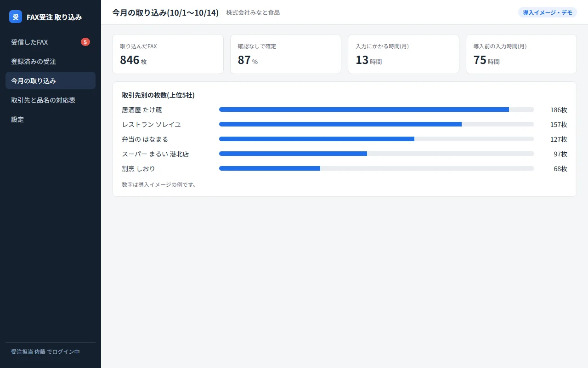Open 設定 in the sidebar
The image size is (588, 368).
tap(51, 119)
